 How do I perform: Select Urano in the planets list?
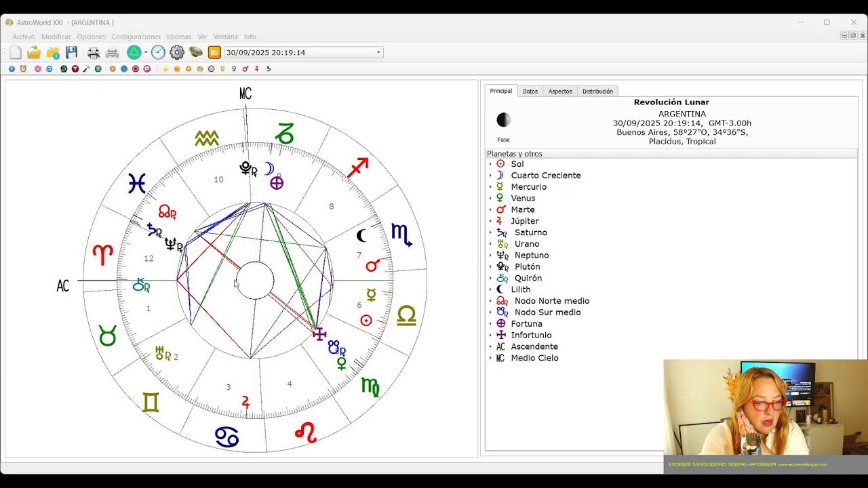point(527,244)
